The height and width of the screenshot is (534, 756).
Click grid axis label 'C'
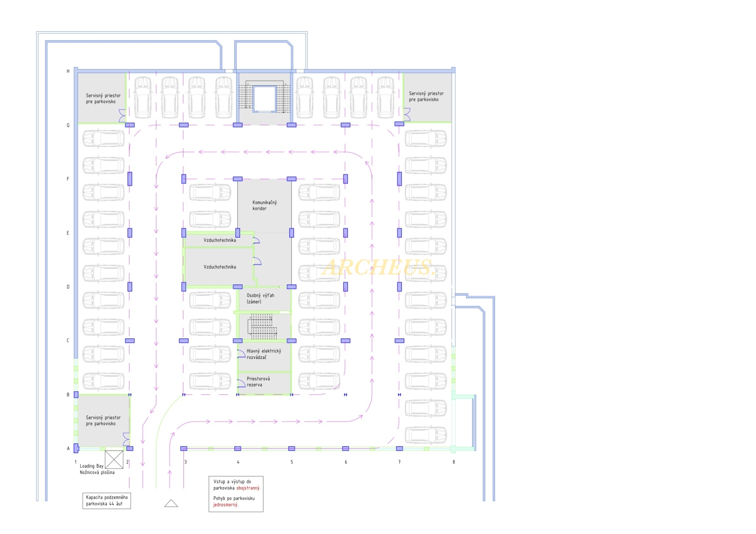(x=68, y=340)
